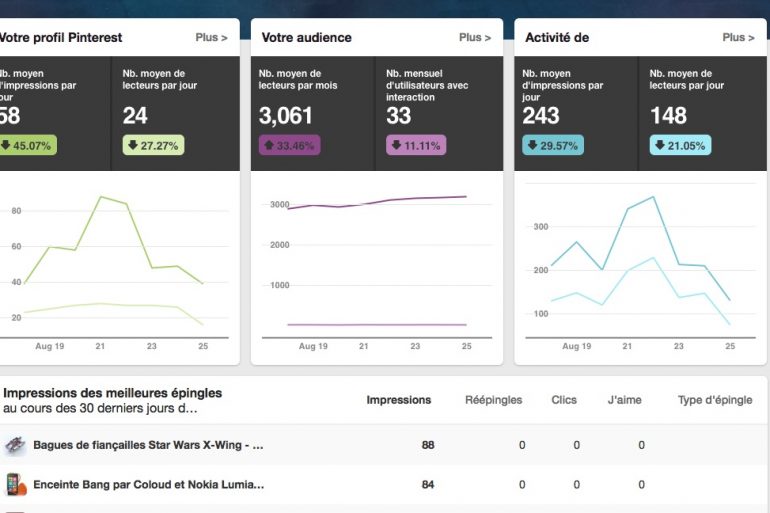
Task: Open Enceinte Bang par Coloud pin
Action: coord(148,485)
